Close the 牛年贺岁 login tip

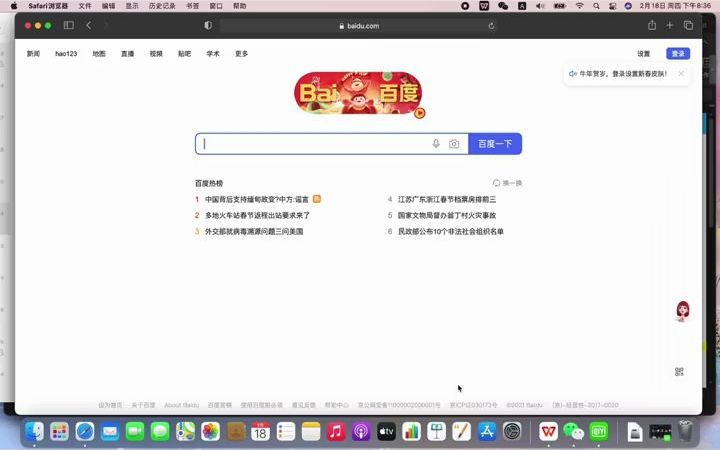tap(681, 73)
